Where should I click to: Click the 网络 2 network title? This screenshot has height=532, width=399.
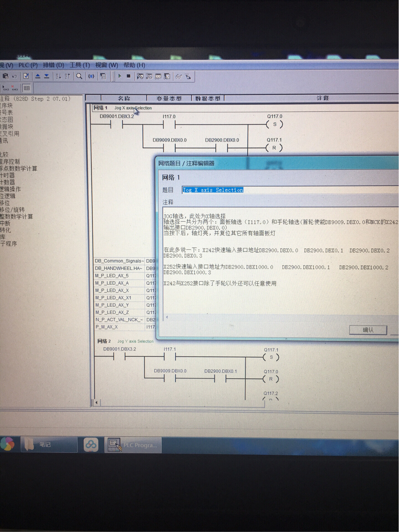(104, 341)
